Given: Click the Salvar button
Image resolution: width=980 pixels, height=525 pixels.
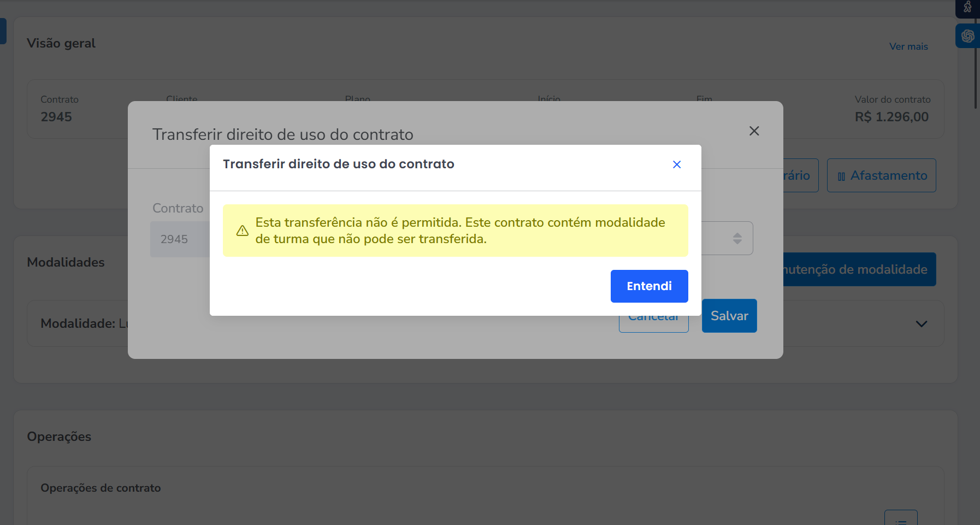Looking at the screenshot, I should [x=729, y=316].
